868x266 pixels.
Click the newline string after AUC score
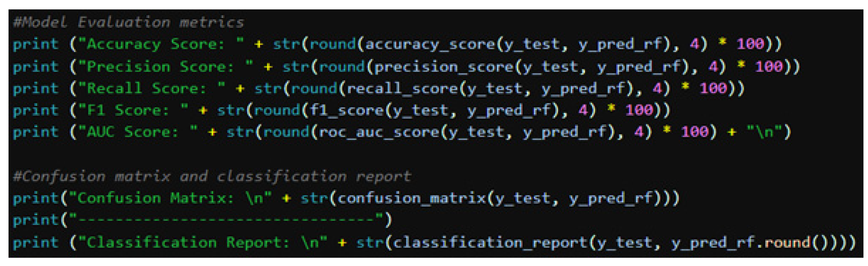click(765, 132)
